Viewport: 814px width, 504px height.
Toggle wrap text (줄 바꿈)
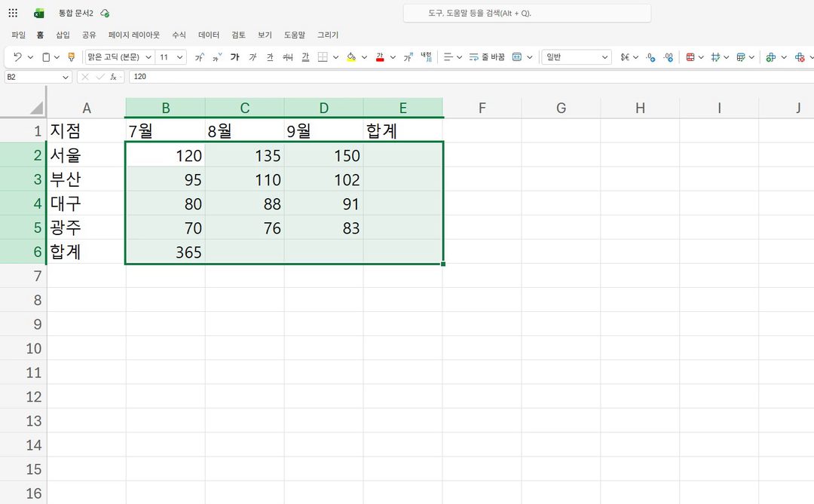click(487, 57)
